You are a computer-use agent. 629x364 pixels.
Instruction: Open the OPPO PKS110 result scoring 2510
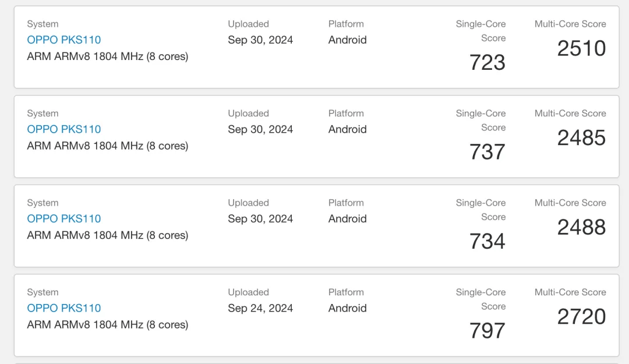pyautogui.click(x=64, y=40)
